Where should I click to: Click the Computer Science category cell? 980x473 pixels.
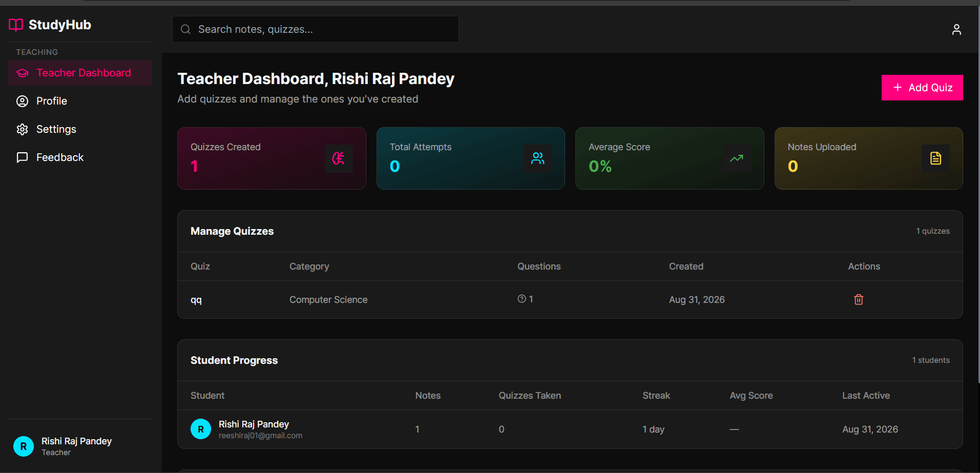point(328,300)
